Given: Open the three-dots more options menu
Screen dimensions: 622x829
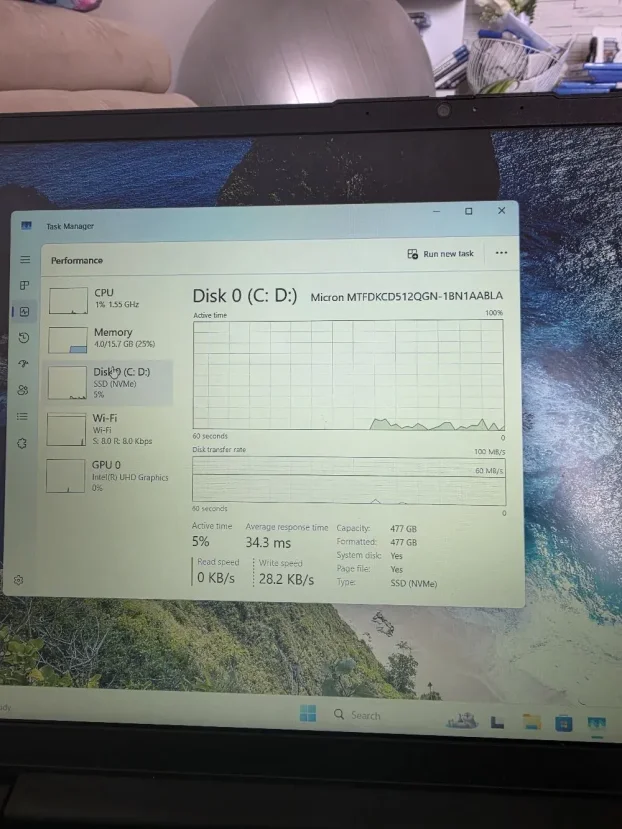Looking at the screenshot, I should (x=501, y=253).
